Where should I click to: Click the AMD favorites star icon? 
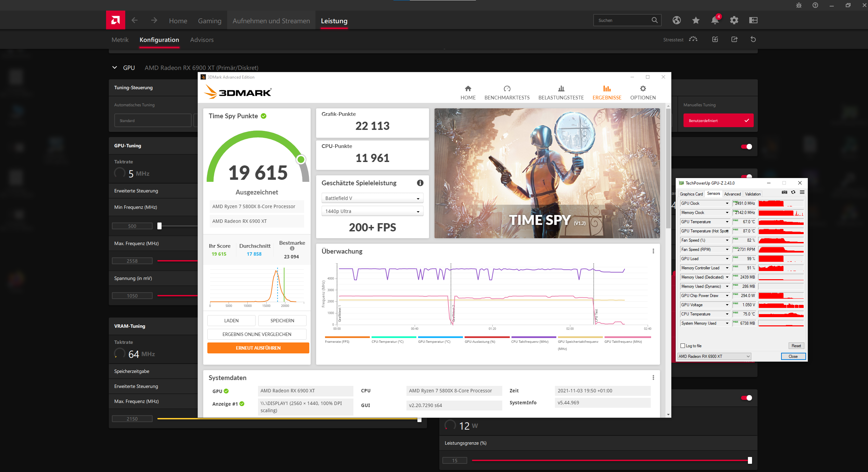coord(696,21)
